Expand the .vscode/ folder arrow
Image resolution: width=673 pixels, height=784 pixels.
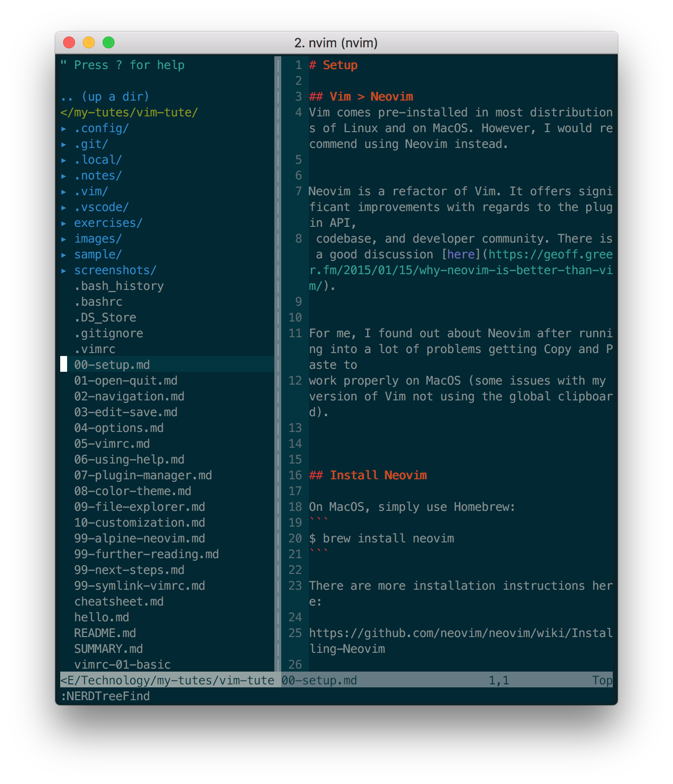tap(64, 208)
